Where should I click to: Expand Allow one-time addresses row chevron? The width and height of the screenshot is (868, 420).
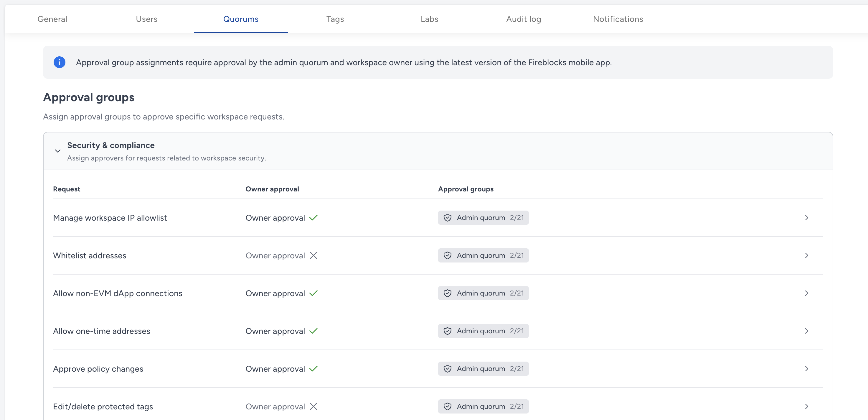pos(806,331)
